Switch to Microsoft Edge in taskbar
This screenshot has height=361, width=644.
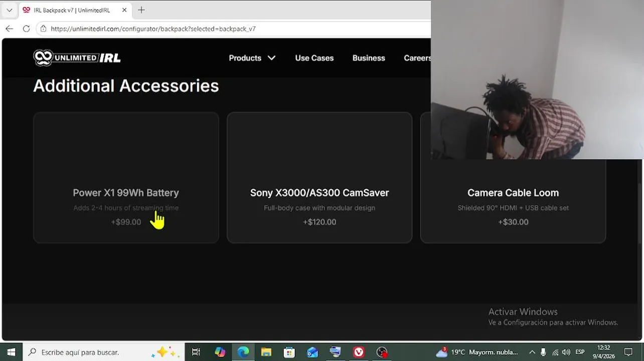pos(243,352)
